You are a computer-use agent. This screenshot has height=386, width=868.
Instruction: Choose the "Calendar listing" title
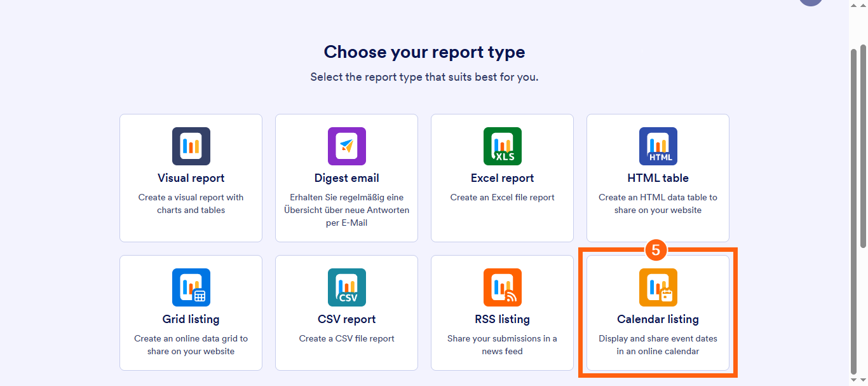tap(658, 319)
